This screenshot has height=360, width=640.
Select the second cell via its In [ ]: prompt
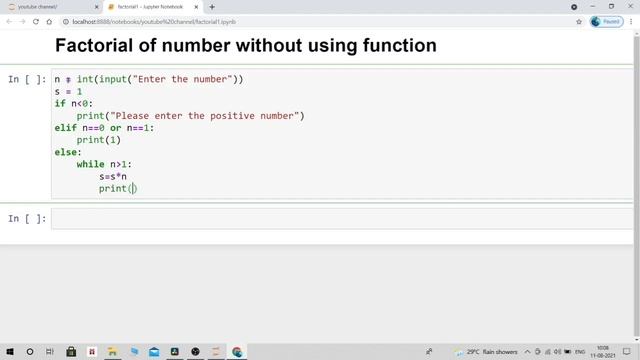click(x=27, y=219)
